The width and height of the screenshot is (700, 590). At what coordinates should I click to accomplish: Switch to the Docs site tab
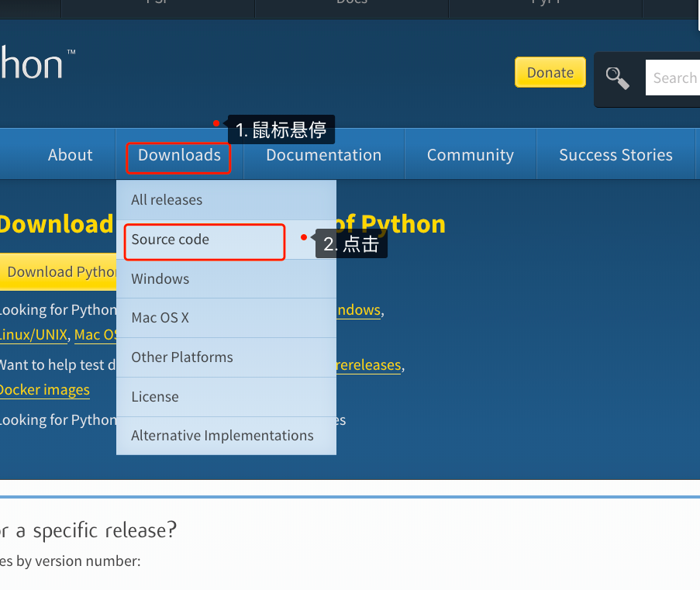(351, 3)
